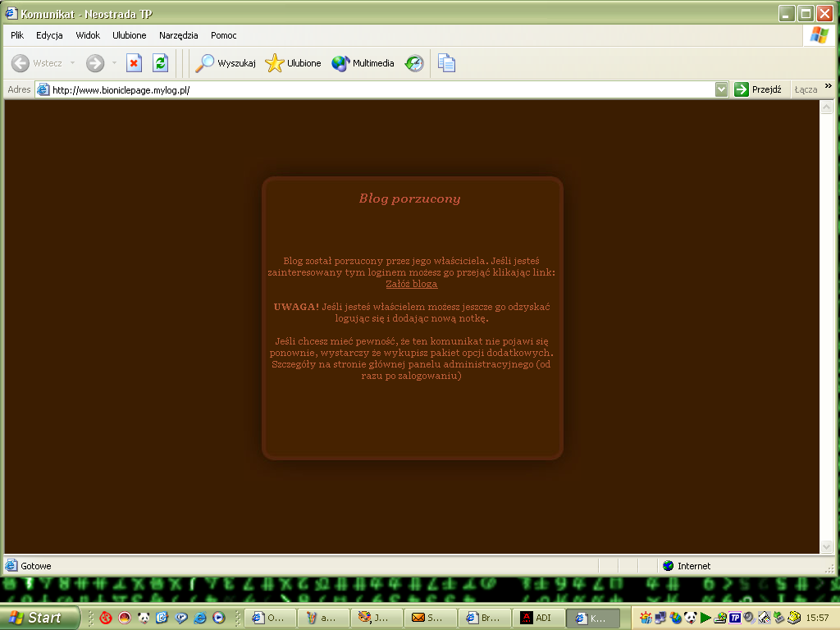Click the Przejdź go button
The image size is (840, 630).
[757, 89]
